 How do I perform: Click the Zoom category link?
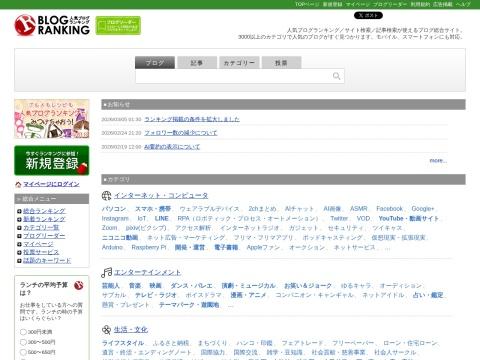(109, 228)
